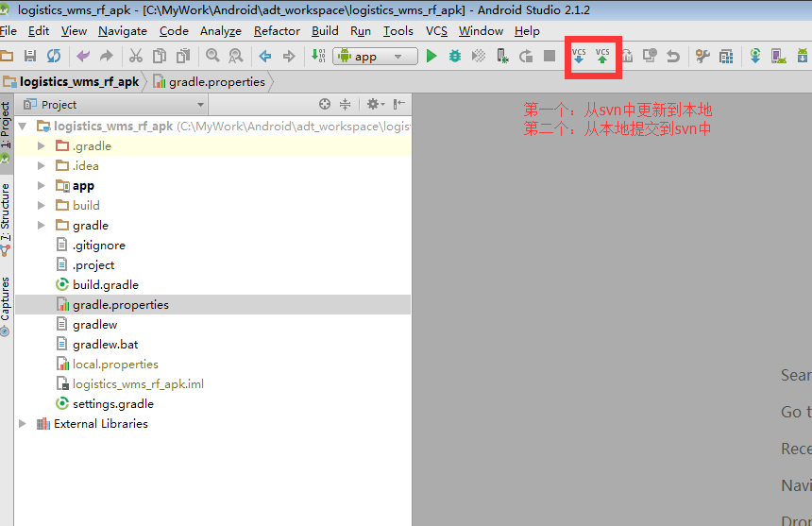
Task: Click the Find magnifier icon
Action: click(x=212, y=56)
